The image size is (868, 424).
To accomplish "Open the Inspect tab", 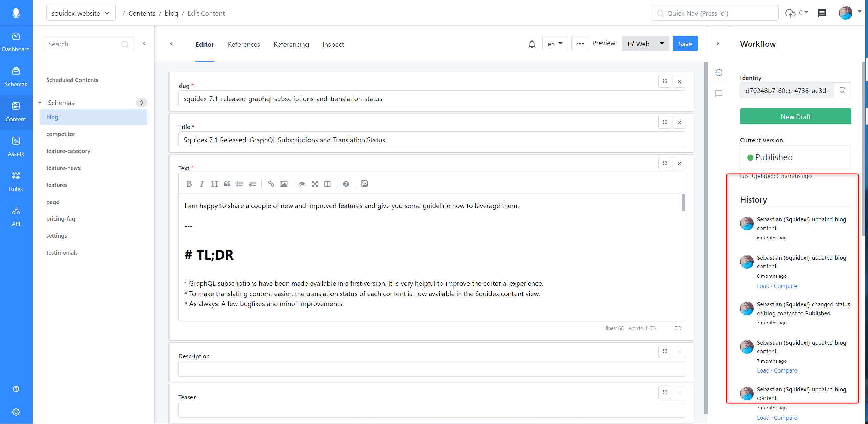I will pos(333,44).
